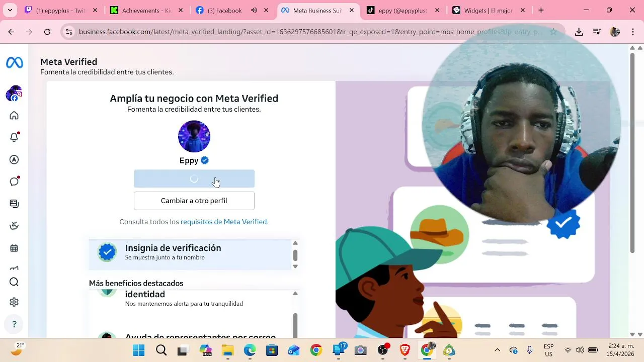Open the Camera app from the taskbar
Image resolution: width=644 pixels, height=362 pixels.
point(360,350)
